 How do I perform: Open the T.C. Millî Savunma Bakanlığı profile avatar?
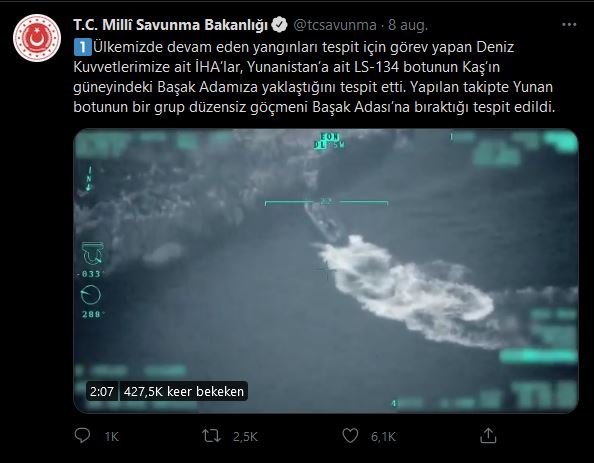tap(37, 38)
